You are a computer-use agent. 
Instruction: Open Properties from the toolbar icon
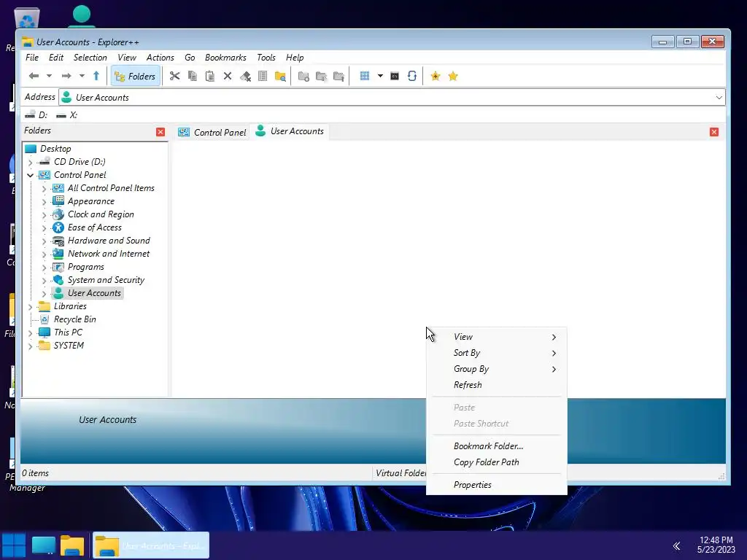tap(263, 76)
